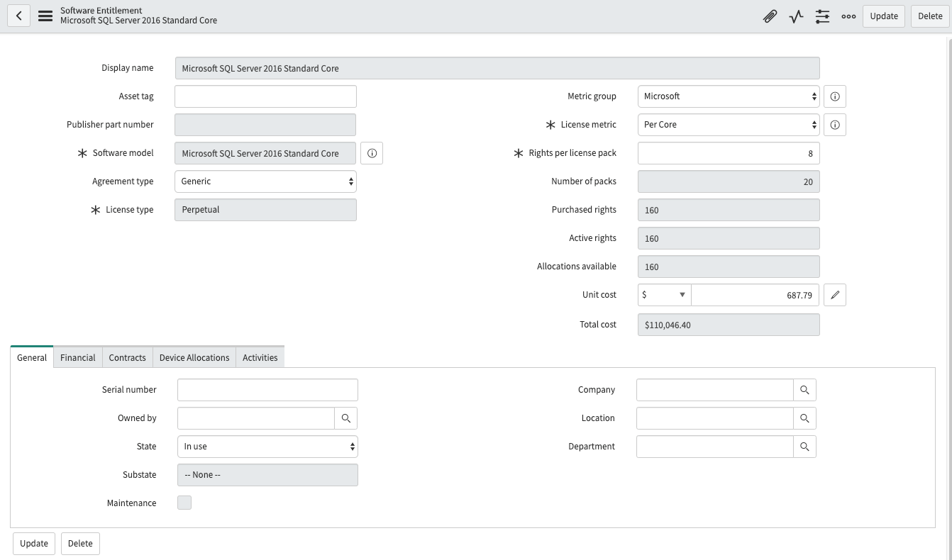This screenshot has height=560, width=952.
Task: Click Delete button at form bottom
Action: 80,543
